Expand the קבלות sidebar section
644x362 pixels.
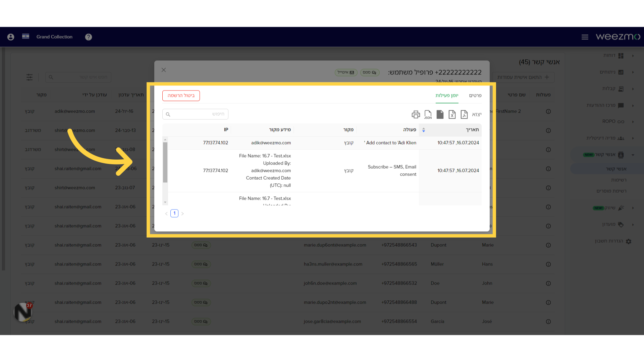coord(633,89)
